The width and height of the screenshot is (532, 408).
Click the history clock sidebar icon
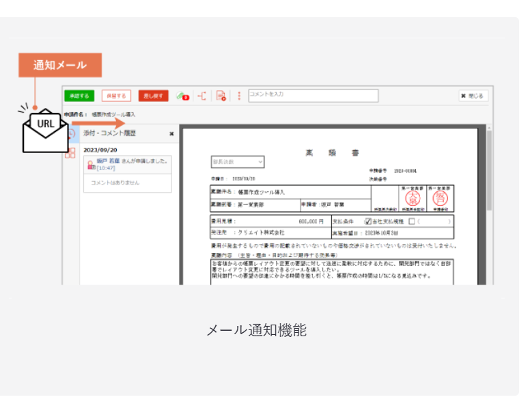tap(70, 134)
